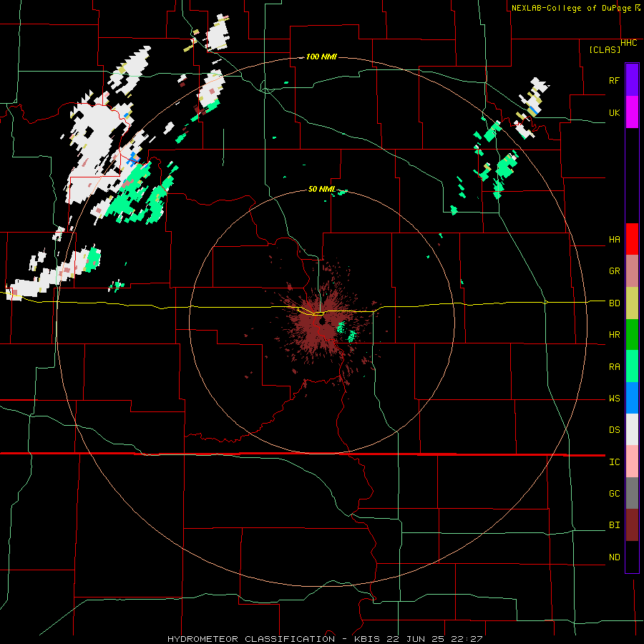
Task: Click the GR legend label
Action: (x=614, y=271)
